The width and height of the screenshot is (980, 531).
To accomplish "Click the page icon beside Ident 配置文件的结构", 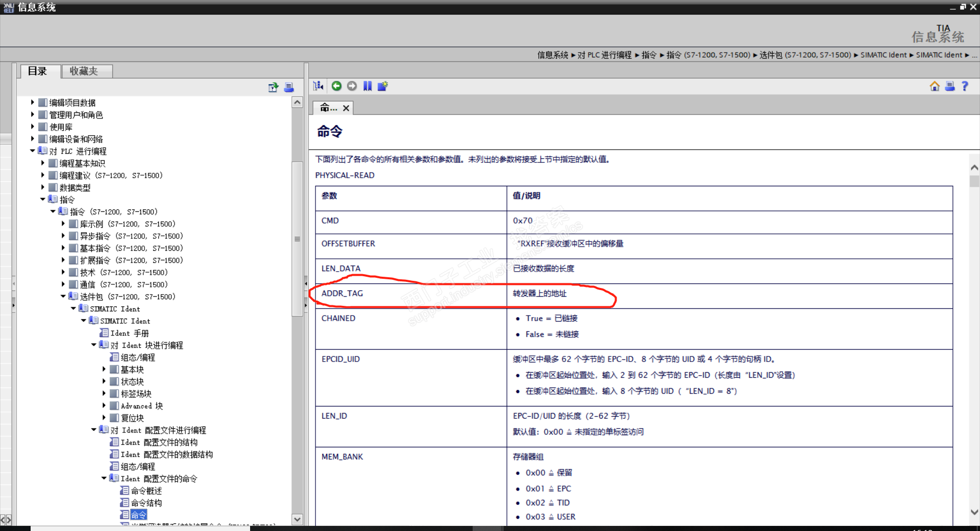I will click(114, 442).
